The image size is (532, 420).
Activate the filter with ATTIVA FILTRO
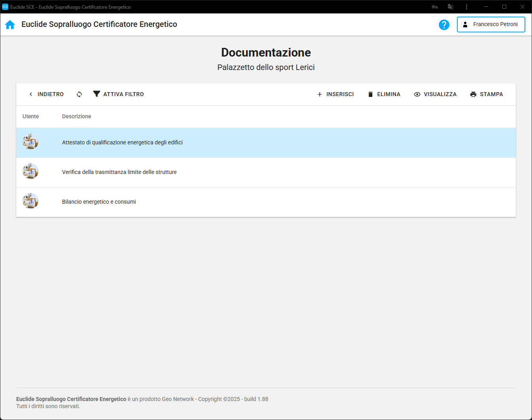coord(119,94)
